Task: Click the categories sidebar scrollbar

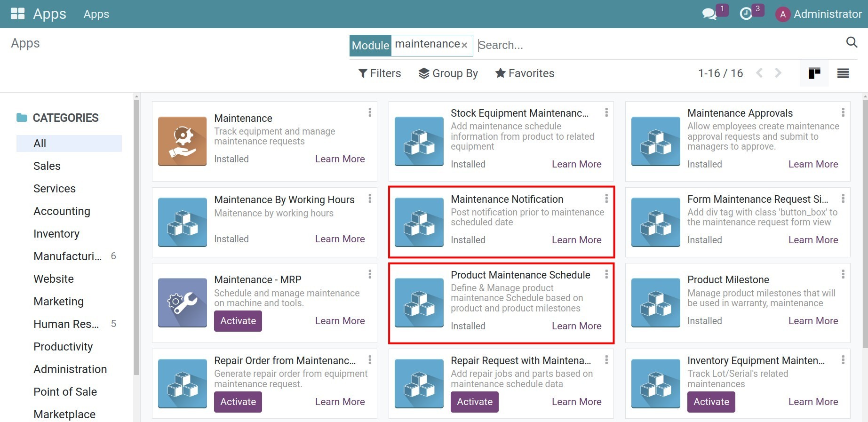Action: pos(136,238)
